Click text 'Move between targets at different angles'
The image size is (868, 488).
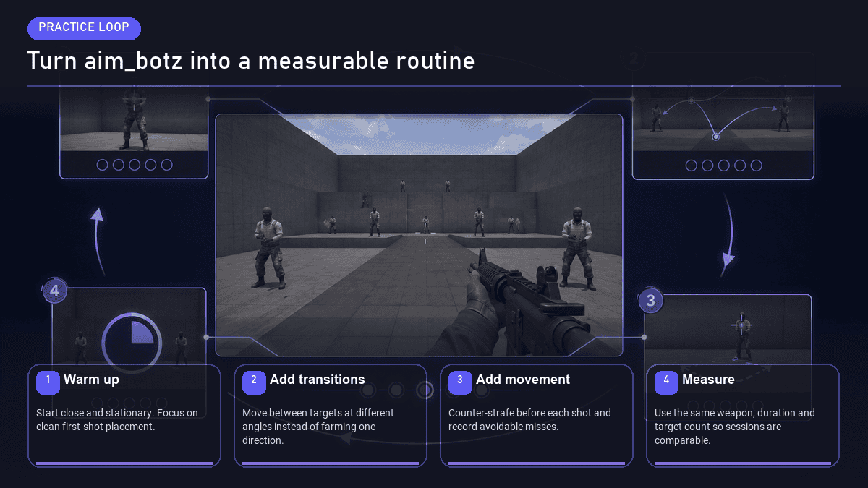318,420
